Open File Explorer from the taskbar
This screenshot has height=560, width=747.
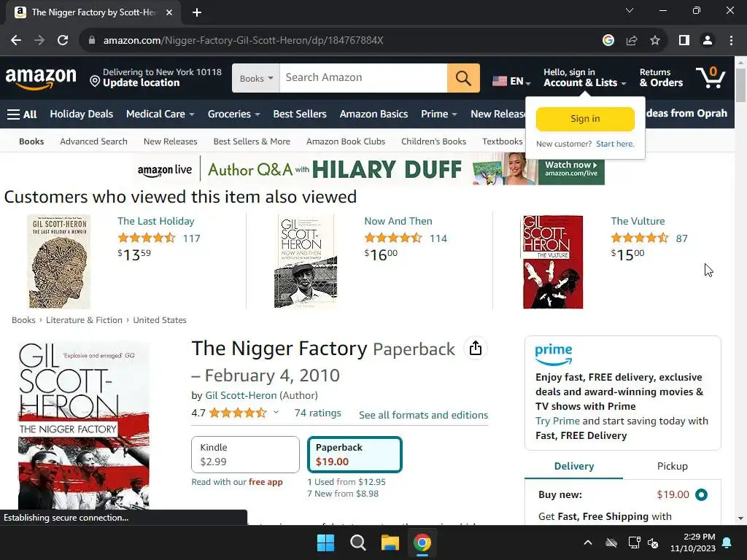pos(390,542)
